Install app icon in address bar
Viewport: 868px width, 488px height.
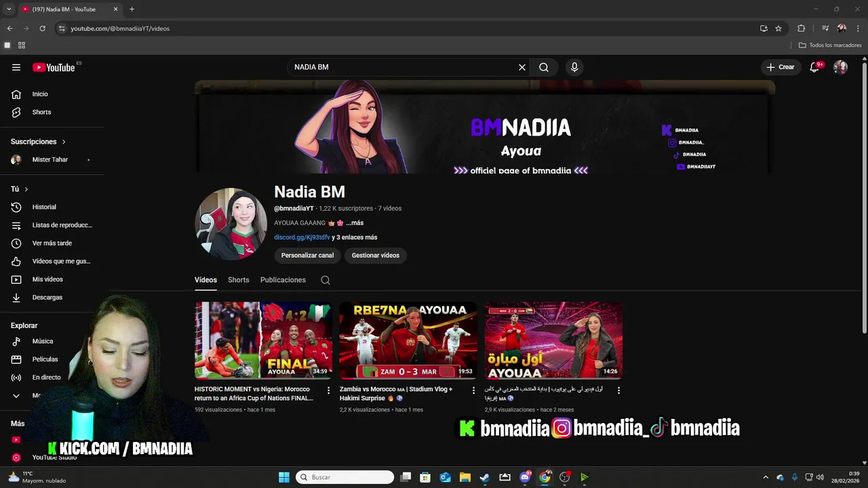764,28
